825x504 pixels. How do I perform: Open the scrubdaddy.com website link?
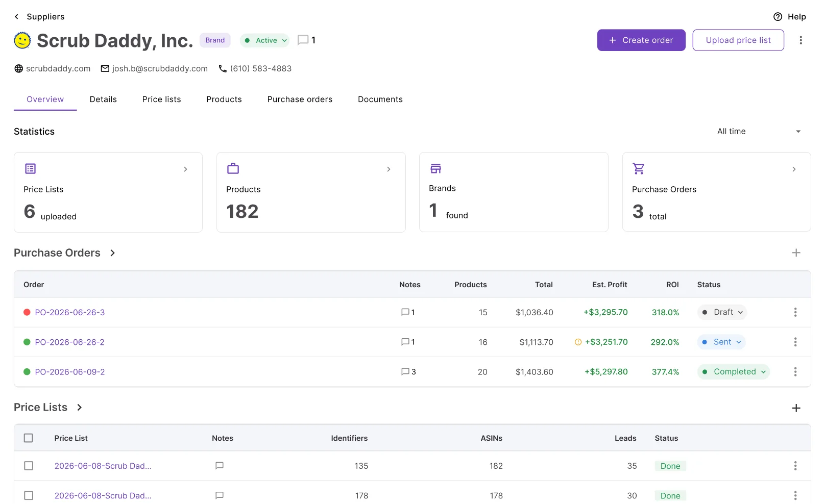58,68
